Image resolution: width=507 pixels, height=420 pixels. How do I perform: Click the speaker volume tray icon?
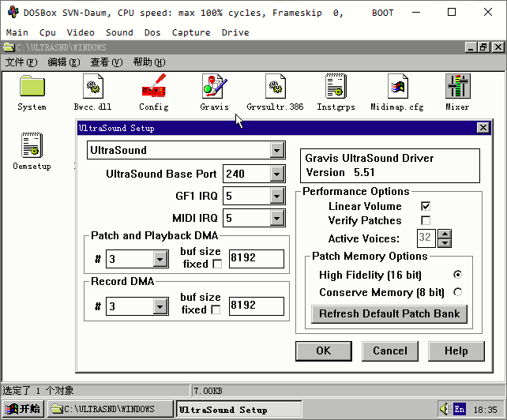click(x=445, y=409)
